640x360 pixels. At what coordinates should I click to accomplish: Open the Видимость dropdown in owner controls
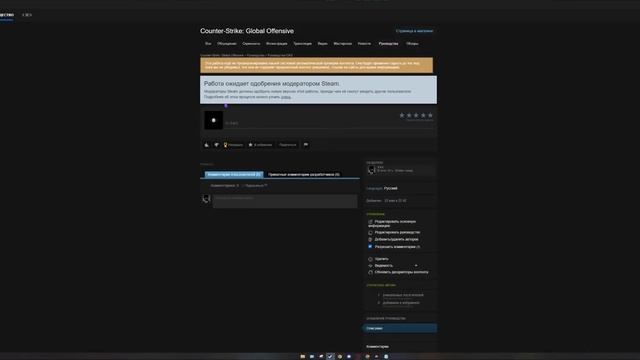pyautogui.click(x=396, y=266)
